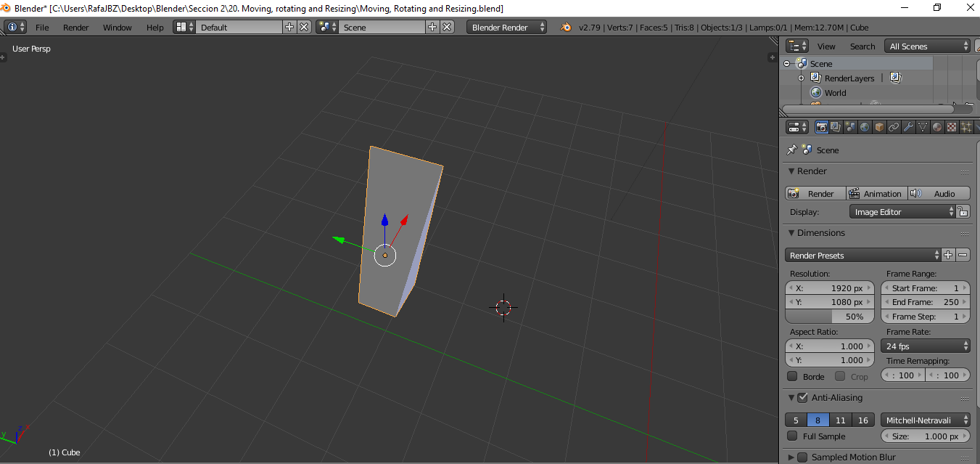Image resolution: width=980 pixels, height=464 pixels.
Task: Select the Particles sparkle properties icon
Action: [x=967, y=127]
